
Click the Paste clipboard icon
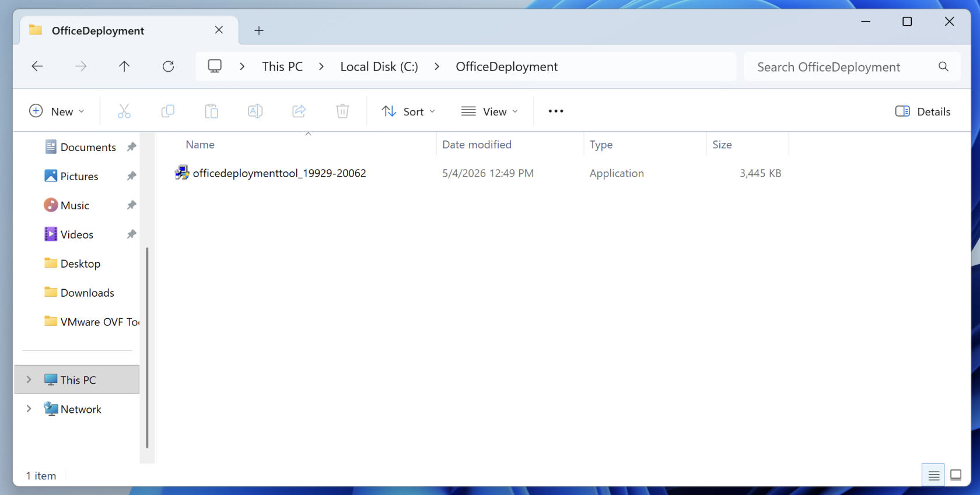211,111
